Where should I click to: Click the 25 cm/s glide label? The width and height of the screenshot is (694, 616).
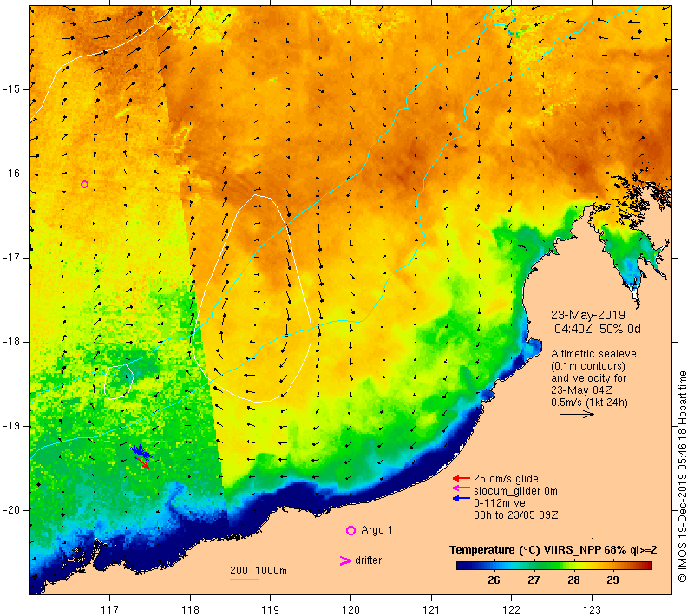point(506,478)
